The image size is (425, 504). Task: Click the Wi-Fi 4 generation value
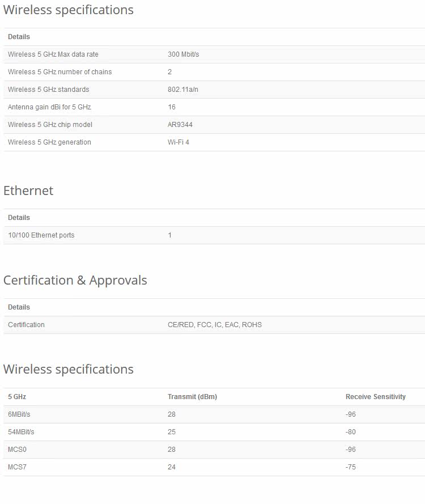pyautogui.click(x=178, y=142)
